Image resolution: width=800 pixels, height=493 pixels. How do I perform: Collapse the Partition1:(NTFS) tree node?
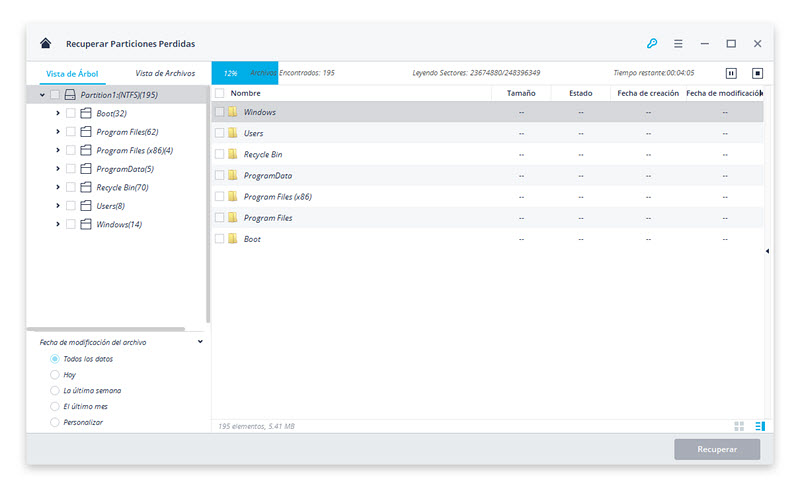click(x=42, y=95)
